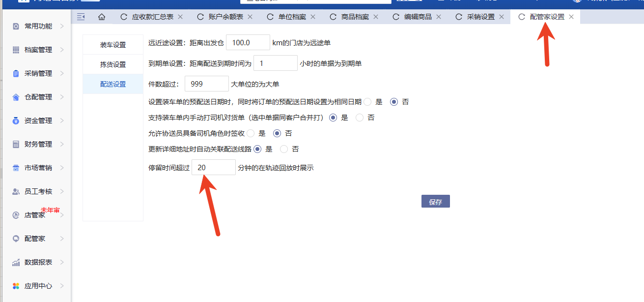
Task: Click the 资金管理 money icon in sidebar
Action: tap(16, 121)
